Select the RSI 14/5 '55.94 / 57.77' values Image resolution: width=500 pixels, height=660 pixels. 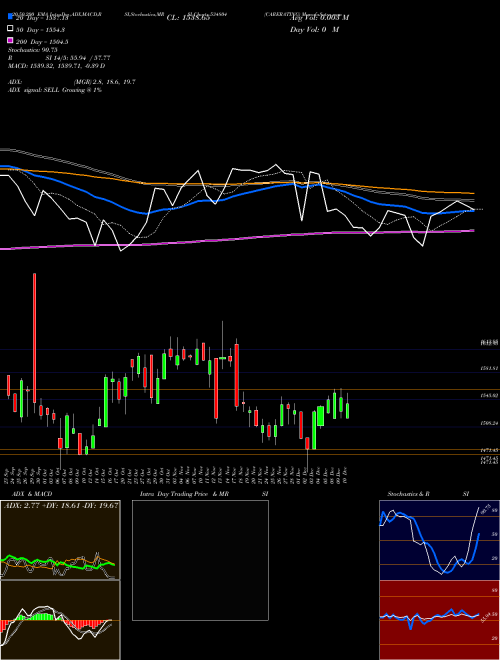(89, 58)
